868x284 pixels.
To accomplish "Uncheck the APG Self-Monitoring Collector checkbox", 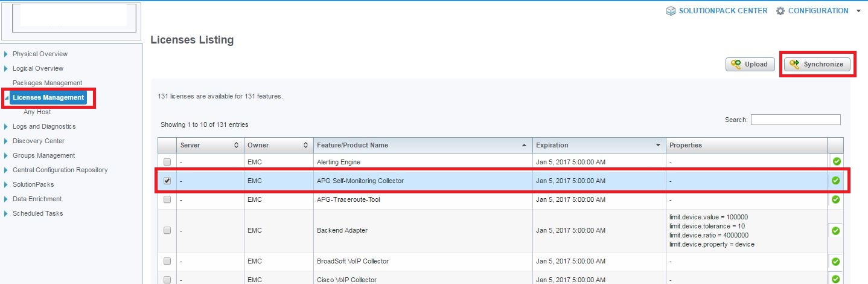I will [x=167, y=181].
